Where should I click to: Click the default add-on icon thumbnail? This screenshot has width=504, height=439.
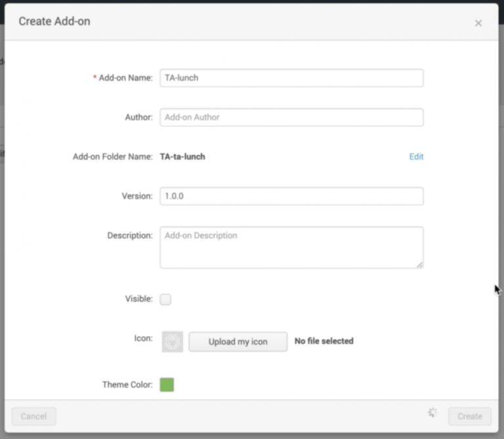click(173, 342)
